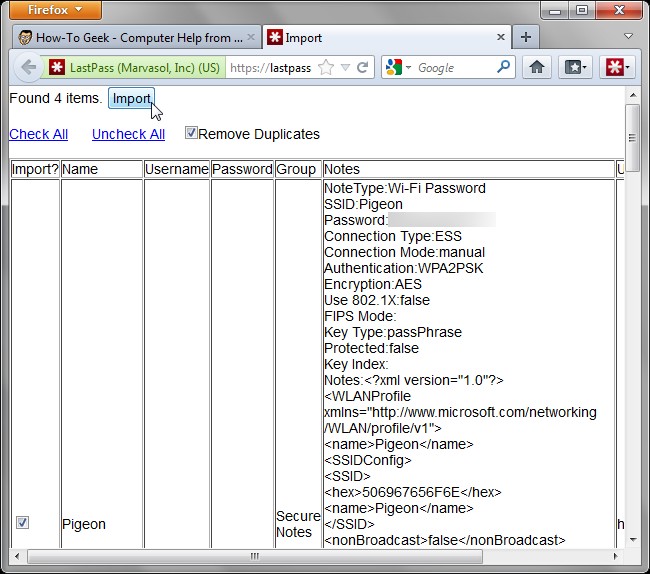
Task: Click the '<SSIDConfig>' line
Action: (x=368, y=460)
